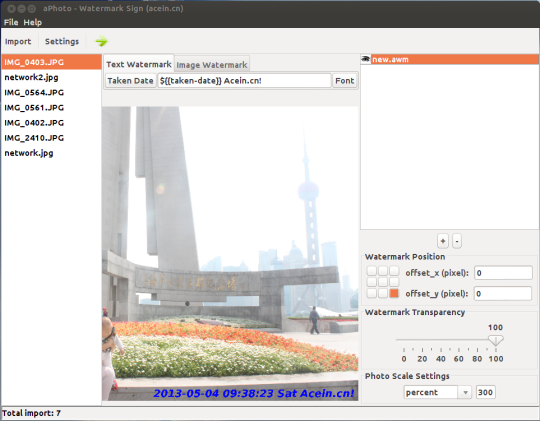Image resolution: width=540 pixels, height=421 pixels.
Task: Open the File menu
Action: coord(11,22)
